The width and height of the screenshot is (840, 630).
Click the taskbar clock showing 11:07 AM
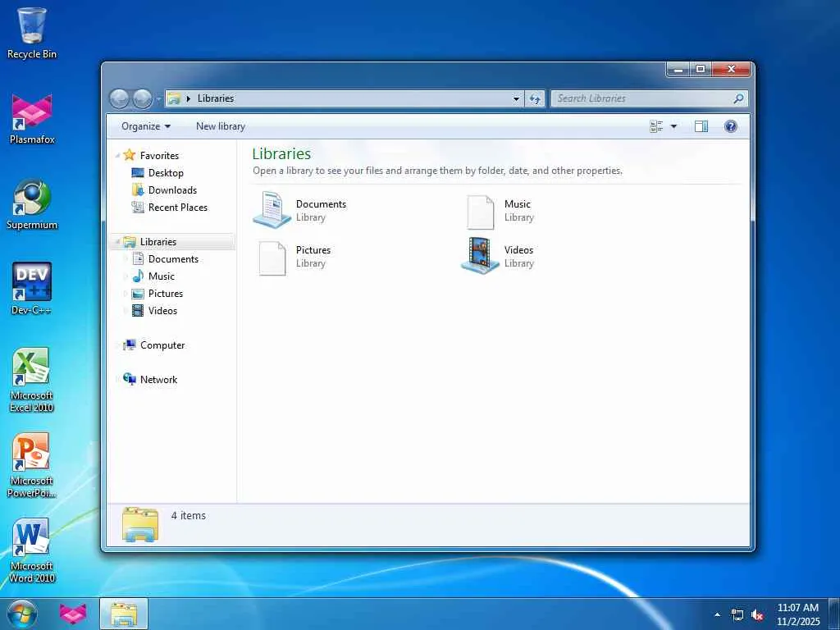point(797,614)
